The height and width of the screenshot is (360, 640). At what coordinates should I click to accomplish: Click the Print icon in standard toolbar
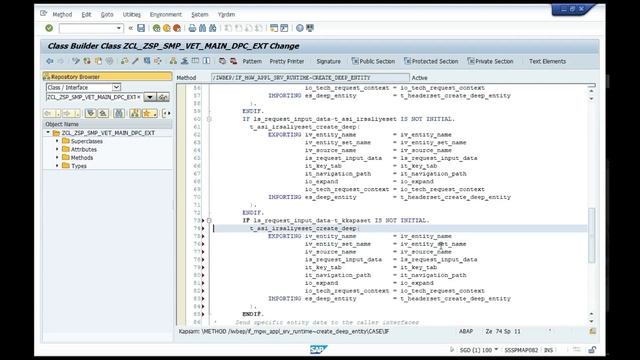(192, 28)
